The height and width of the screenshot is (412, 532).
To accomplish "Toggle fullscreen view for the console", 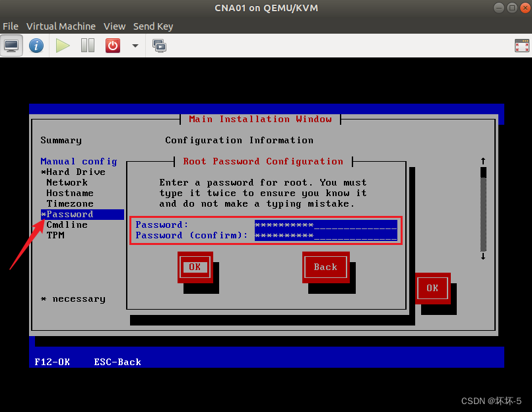I will coord(521,45).
